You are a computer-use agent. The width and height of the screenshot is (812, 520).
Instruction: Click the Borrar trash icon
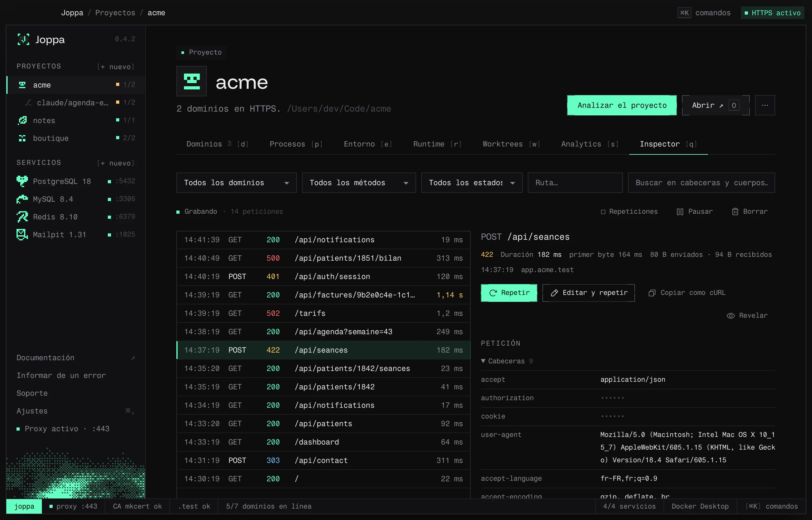coord(735,212)
